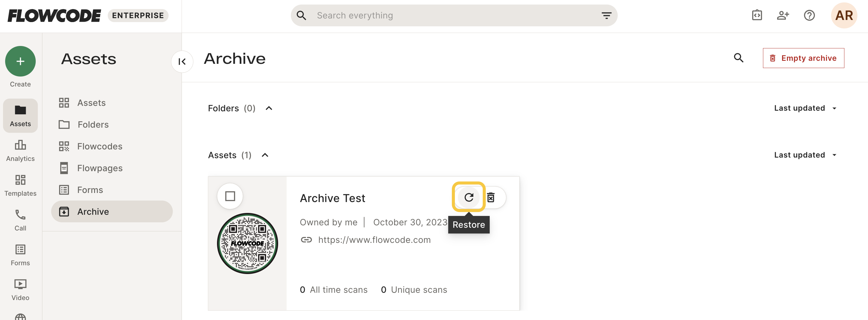Click the Archive Test QR code thumbnail

247,243
